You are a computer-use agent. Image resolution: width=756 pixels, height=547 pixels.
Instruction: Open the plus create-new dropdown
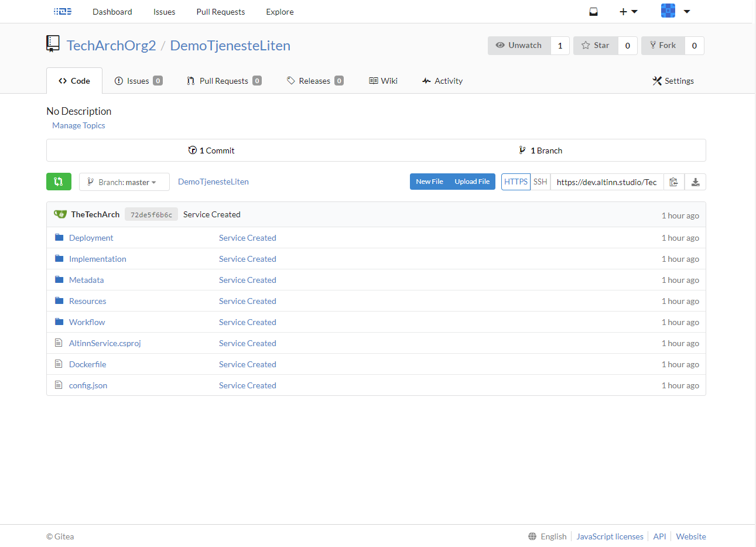click(x=628, y=12)
